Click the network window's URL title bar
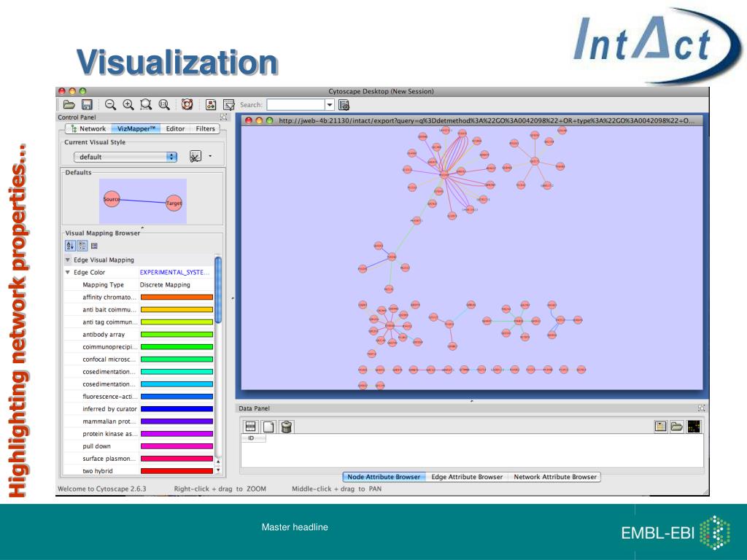The height and width of the screenshot is (560, 747). [472, 120]
